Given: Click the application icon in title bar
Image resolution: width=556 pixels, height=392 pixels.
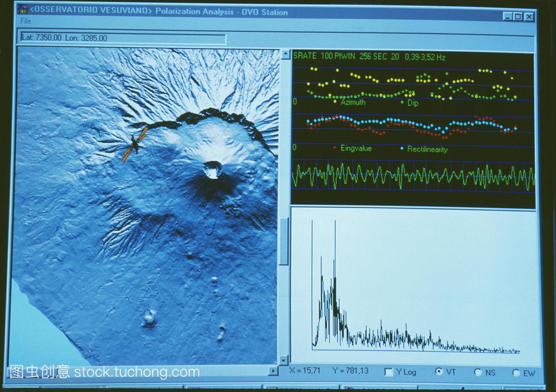Looking at the screenshot, I should pyautogui.click(x=23, y=9).
